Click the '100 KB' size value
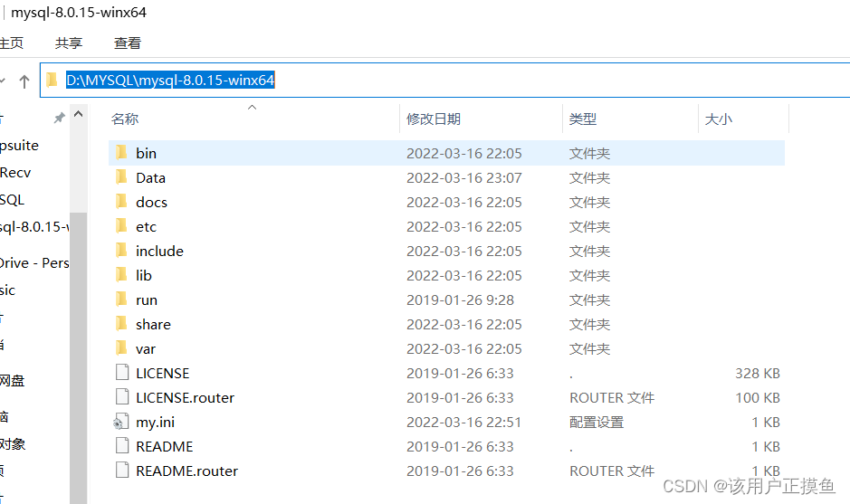The width and height of the screenshot is (850, 504). (758, 398)
